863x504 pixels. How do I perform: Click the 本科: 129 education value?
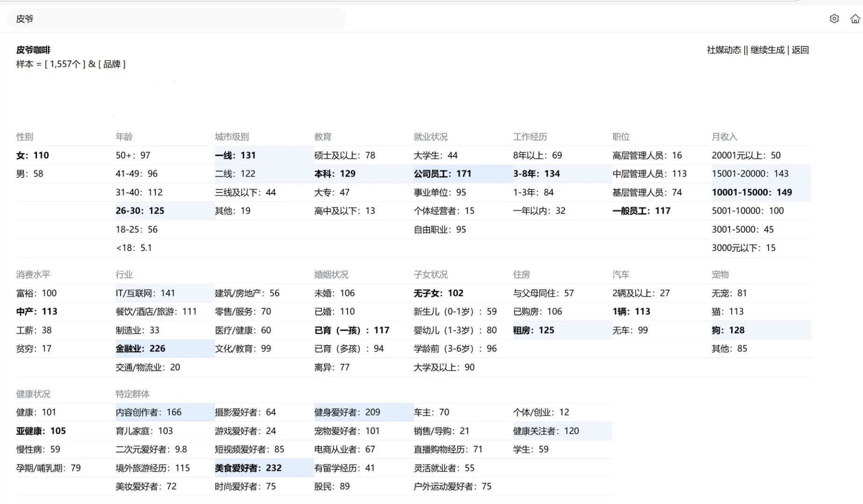[335, 174]
